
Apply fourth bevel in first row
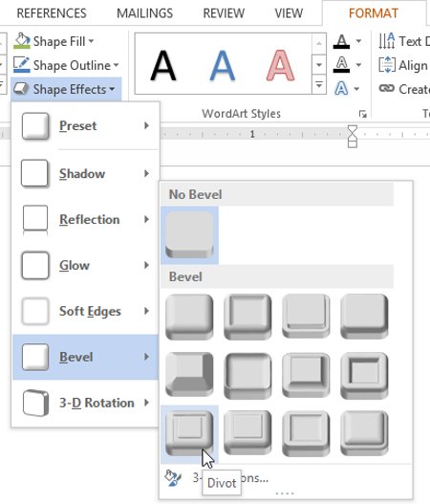(364, 317)
